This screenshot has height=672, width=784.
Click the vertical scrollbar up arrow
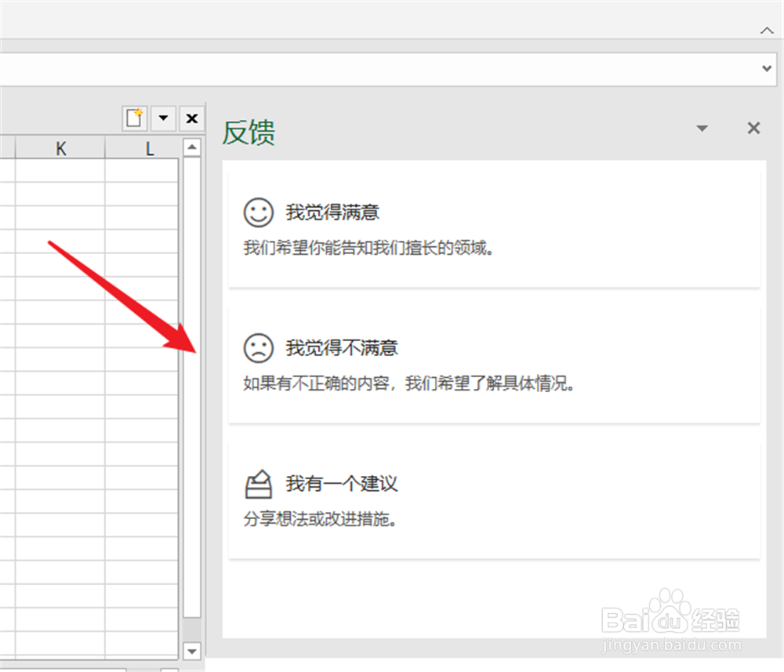pyautogui.click(x=192, y=147)
